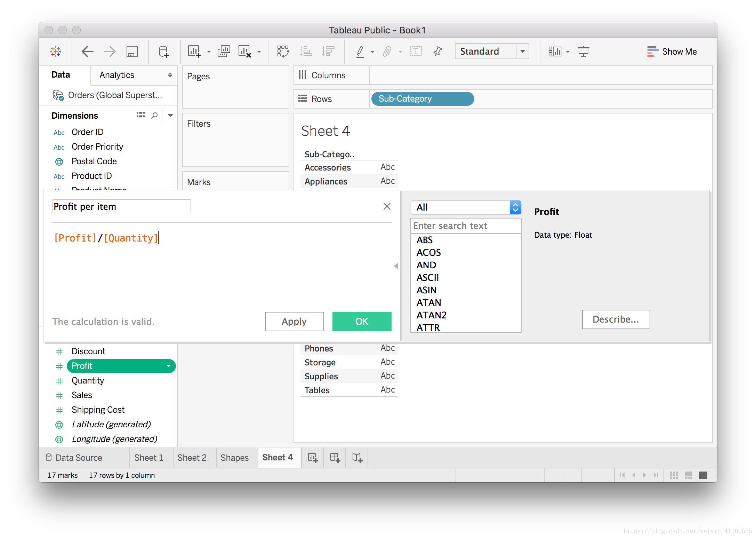
Task: Click the redo forward arrow
Action: pos(110,52)
